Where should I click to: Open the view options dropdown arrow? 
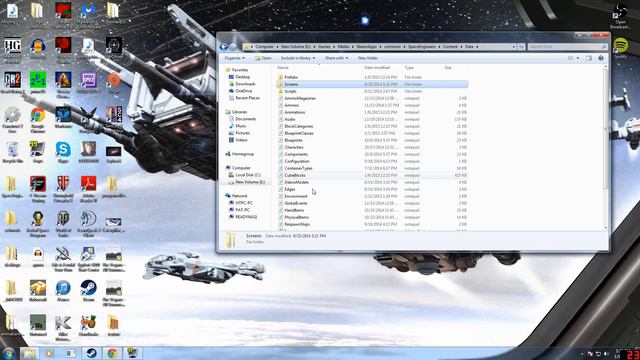point(578,58)
